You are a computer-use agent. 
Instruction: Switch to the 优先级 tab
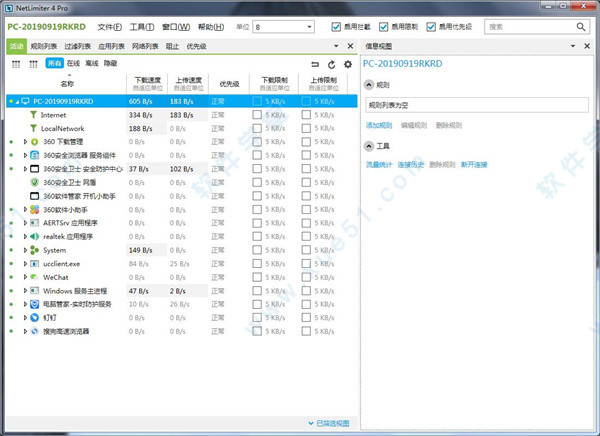(196, 46)
